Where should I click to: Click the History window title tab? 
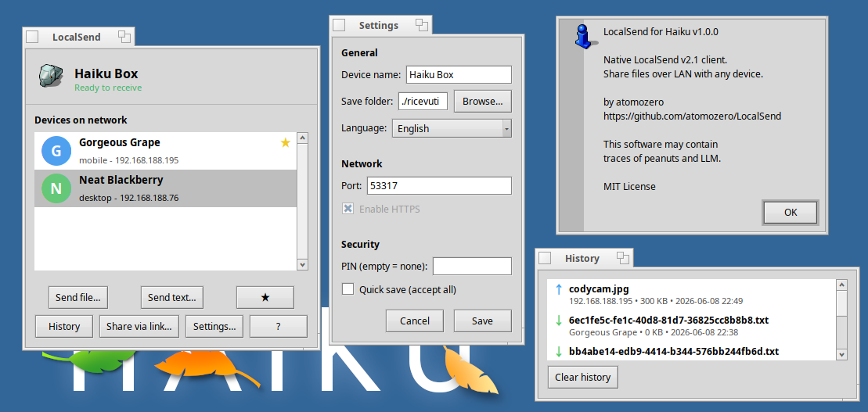click(582, 258)
